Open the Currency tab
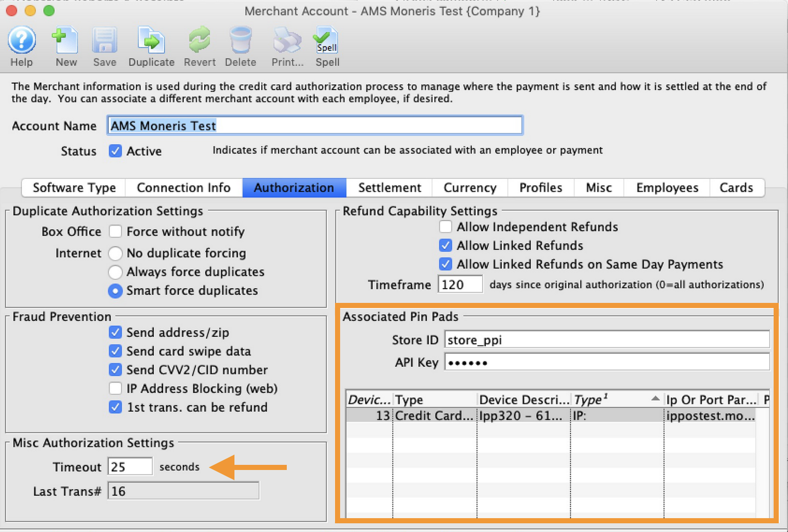Image resolution: width=788 pixels, height=532 pixels. [x=470, y=188]
